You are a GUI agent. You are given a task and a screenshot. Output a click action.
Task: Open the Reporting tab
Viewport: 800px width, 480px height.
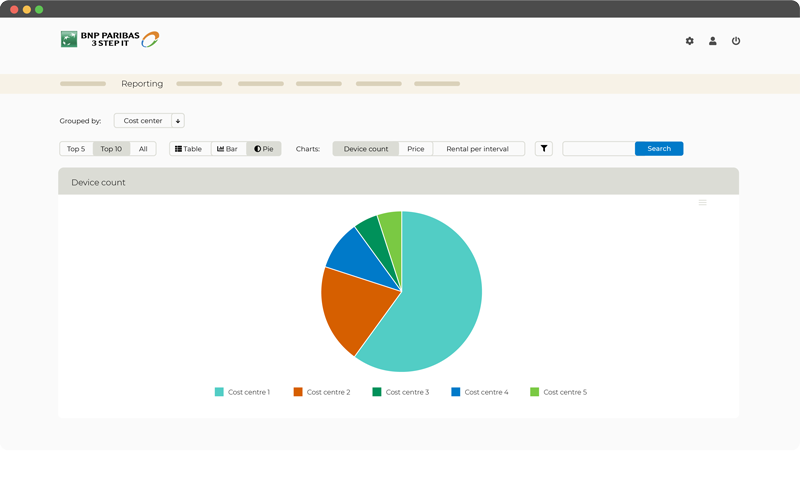click(142, 84)
